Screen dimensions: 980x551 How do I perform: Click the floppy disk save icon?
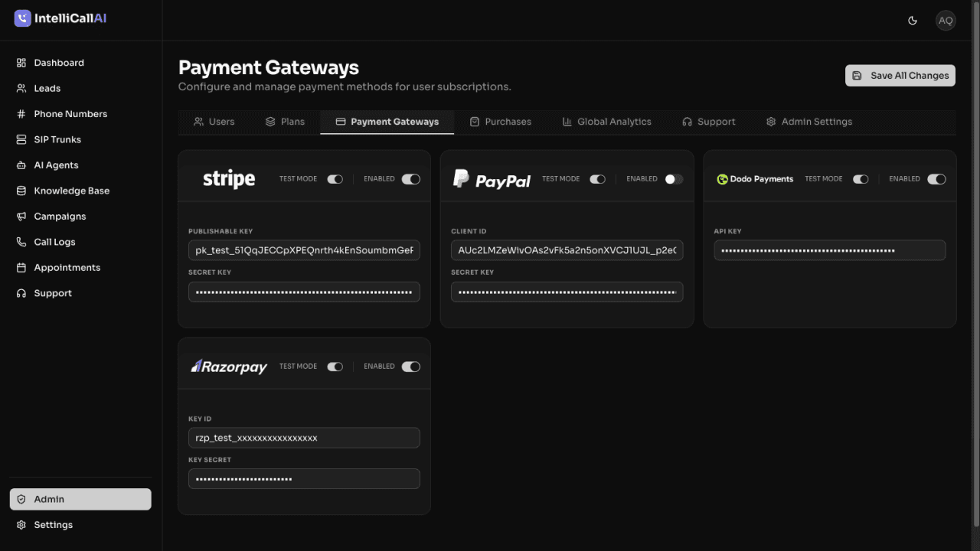click(x=857, y=76)
